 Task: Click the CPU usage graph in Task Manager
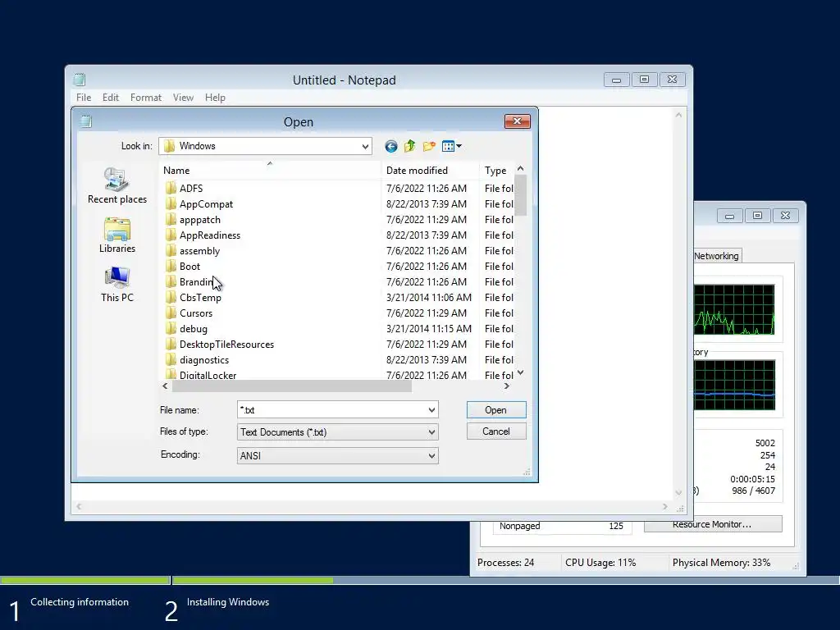tap(734, 309)
